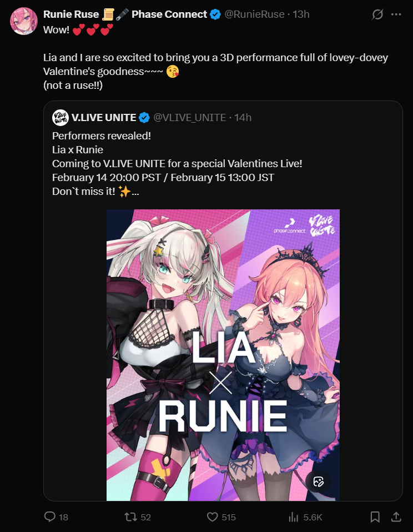Repost the tweet using retweet icon
Image resolution: width=413 pixels, height=532 pixels.
click(130, 517)
